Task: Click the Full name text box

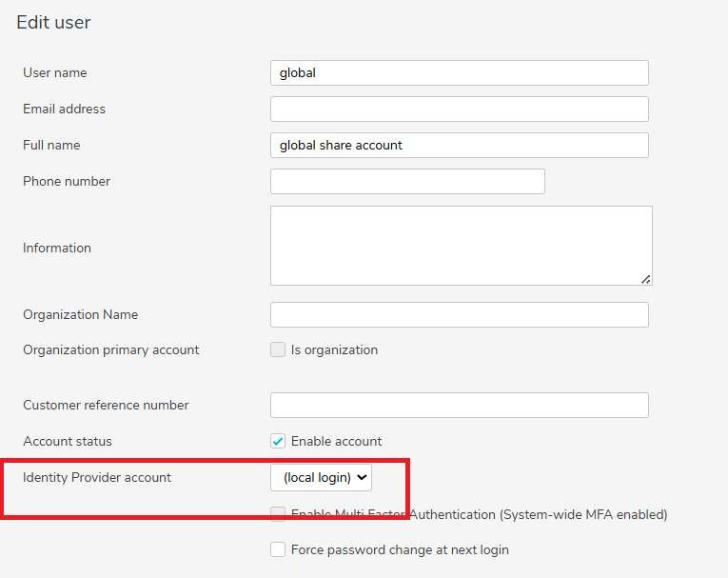Action: [x=459, y=146]
